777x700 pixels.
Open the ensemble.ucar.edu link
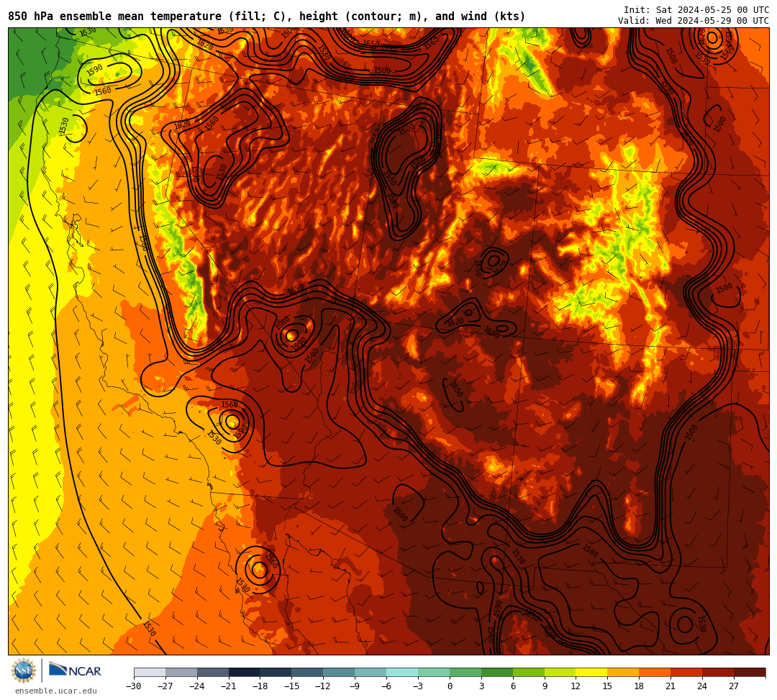click(56, 691)
